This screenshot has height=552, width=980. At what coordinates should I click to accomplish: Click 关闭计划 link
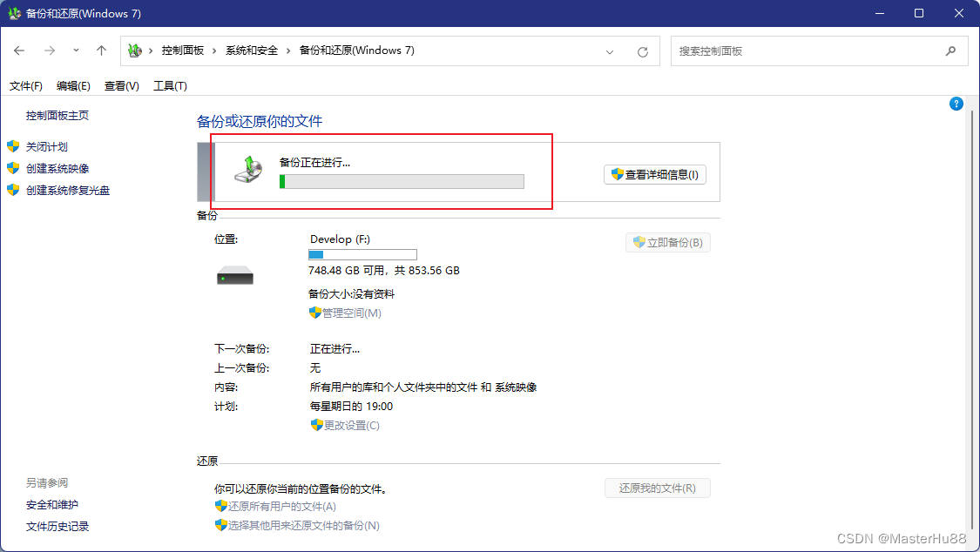pyautogui.click(x=46, y=147)
